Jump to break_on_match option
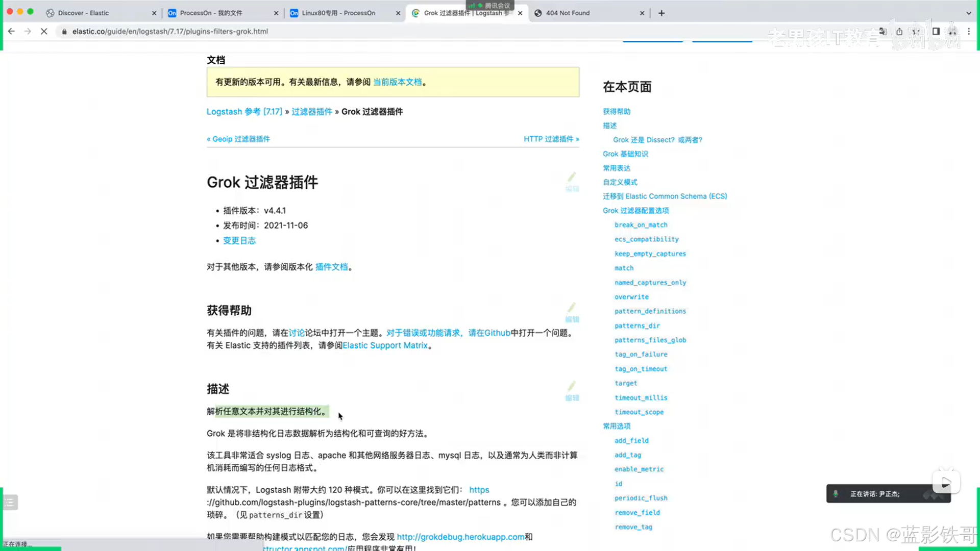The height and width of the screenshot is (551, 980). 641,224
